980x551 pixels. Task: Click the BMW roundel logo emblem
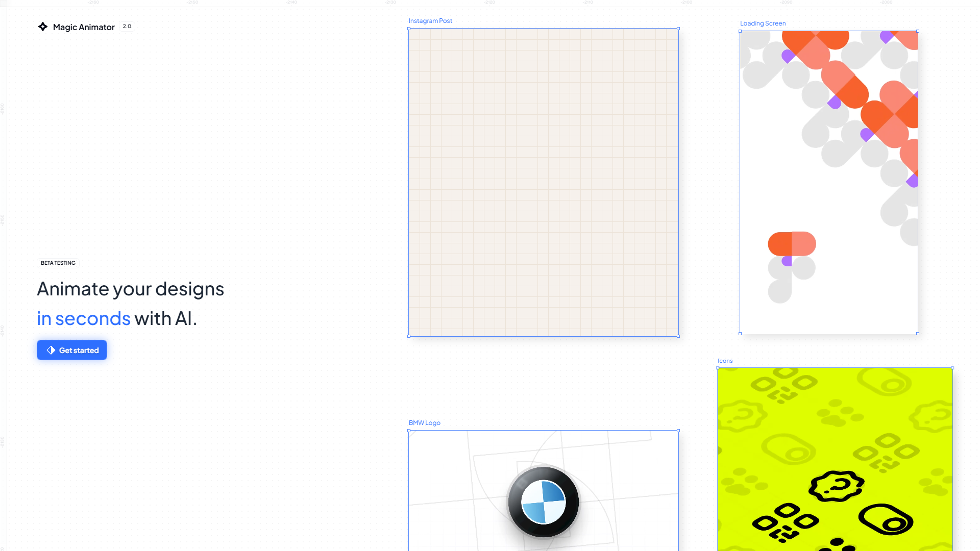click(544, 502)
